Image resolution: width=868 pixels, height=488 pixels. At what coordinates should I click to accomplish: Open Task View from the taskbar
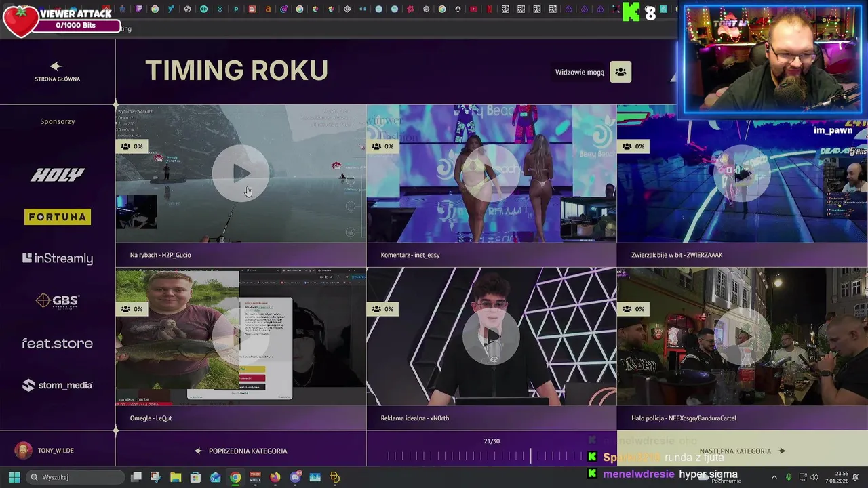coord(136,477)
